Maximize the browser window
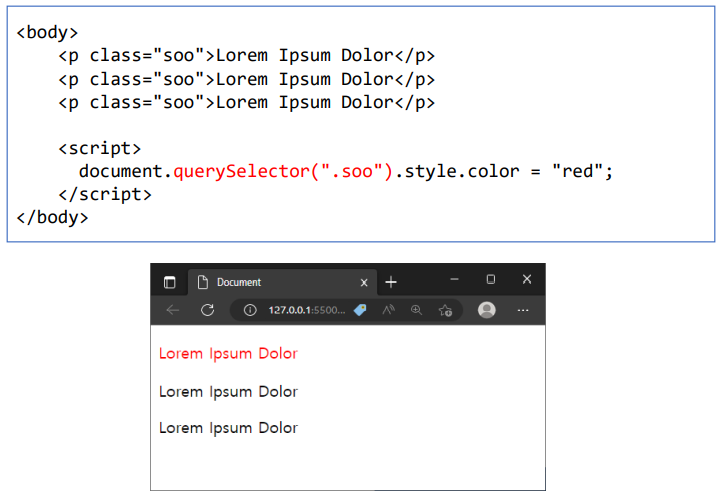The height and width of the screenshot is (492, 717). click(x=491, y=279)
